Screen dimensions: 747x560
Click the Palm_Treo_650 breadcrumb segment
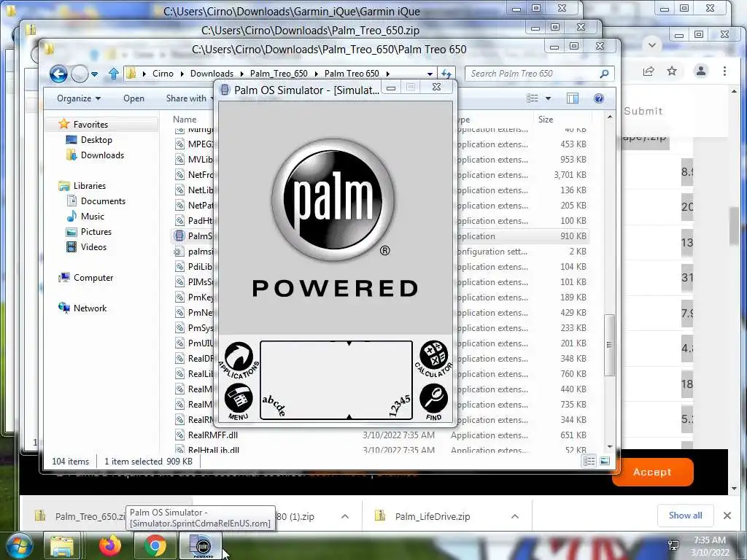coord(279,74)
